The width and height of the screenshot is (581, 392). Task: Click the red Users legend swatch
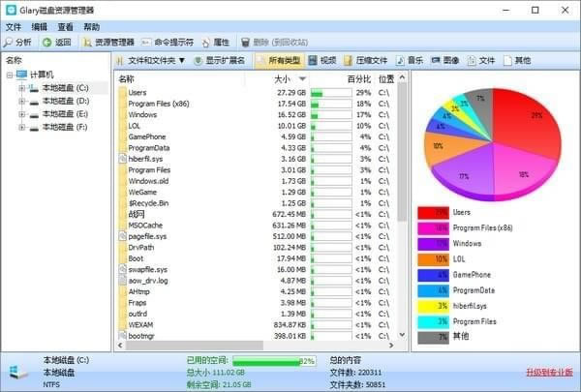coord(433,213)
